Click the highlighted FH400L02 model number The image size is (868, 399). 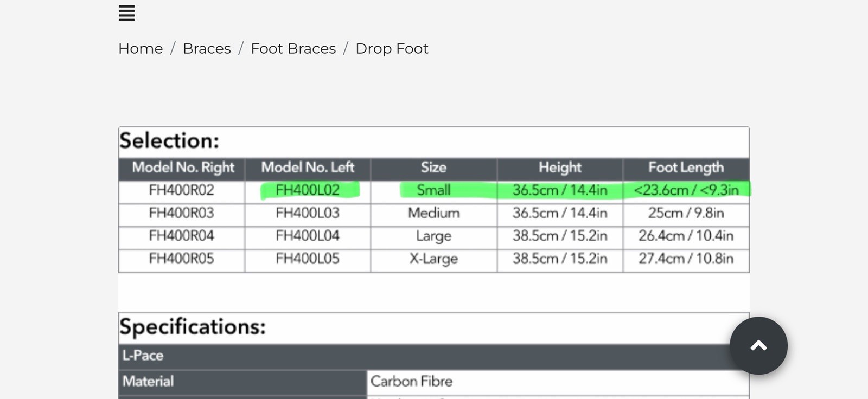pyautogui.click(x=308, y=190)
